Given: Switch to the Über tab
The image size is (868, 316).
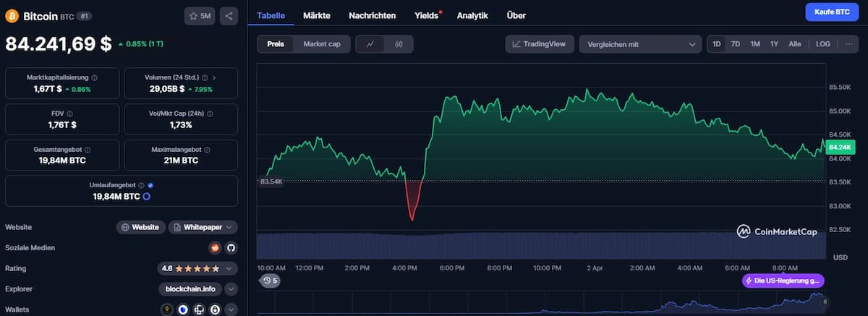Looking at the screenshot, I should (x=516, y=15).
